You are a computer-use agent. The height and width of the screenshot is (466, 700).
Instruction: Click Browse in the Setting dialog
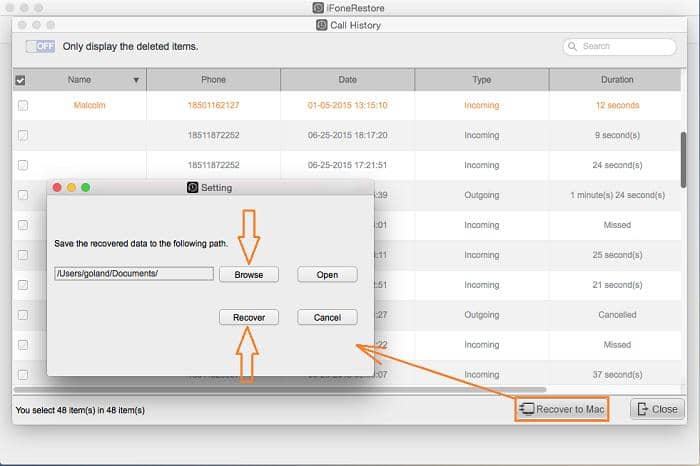pyautogui.click(x=248, y=274)
